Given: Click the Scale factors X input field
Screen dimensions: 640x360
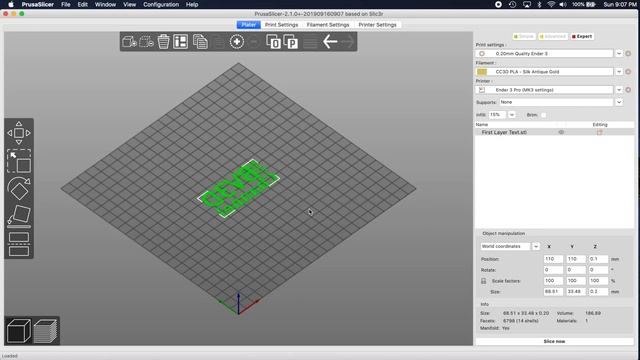Looking at the screenshot, I should click(553, 281).
